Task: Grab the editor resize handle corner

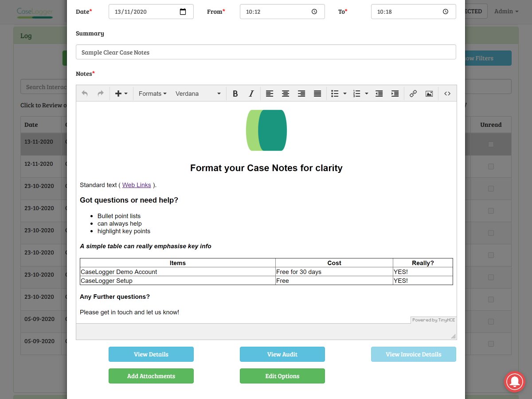Action: point(453,336)
